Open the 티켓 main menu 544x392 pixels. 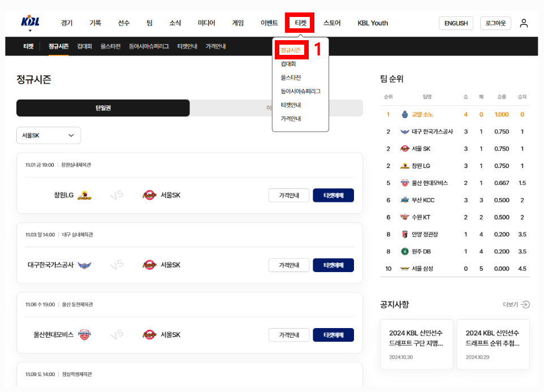[300, 23]
